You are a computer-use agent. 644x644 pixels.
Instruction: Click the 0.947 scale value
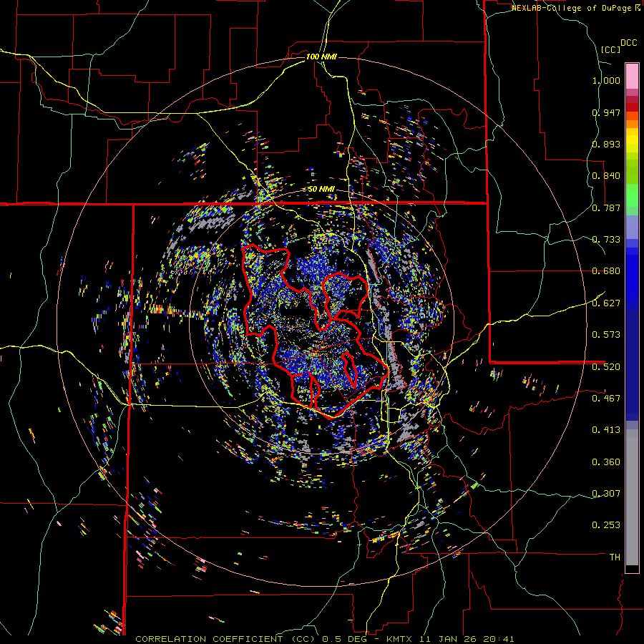tap(606, 112)
